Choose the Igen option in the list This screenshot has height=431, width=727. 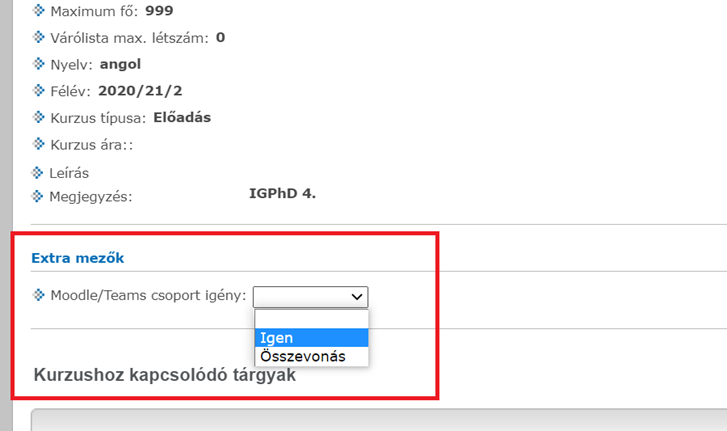(312, 338)
